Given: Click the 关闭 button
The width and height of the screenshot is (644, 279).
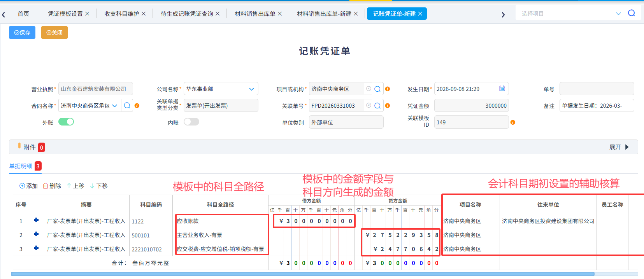Looking at the screenshot, I should pyautogui.click(x=54, y=33).
